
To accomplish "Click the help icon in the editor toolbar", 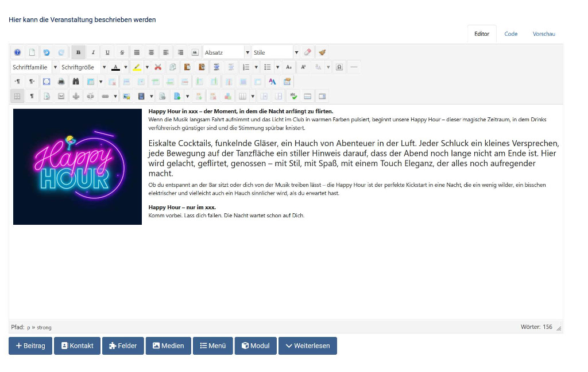I will [x=17, y=52].
